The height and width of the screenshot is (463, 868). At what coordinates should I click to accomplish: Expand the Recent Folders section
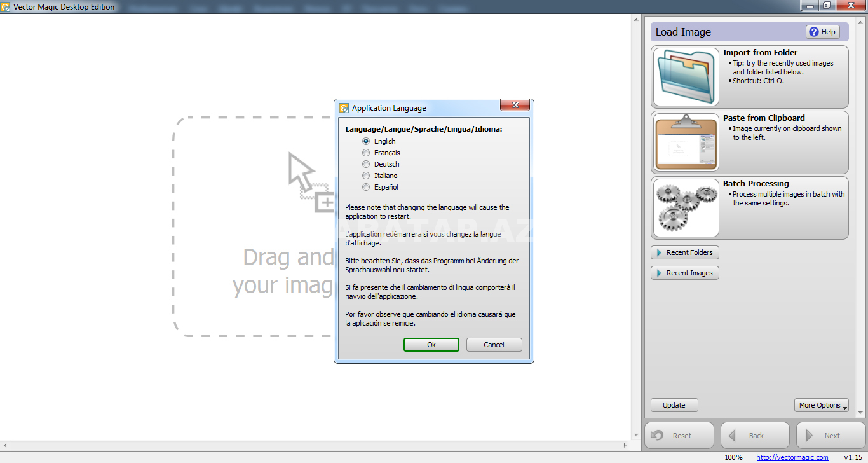pos(685,252)
